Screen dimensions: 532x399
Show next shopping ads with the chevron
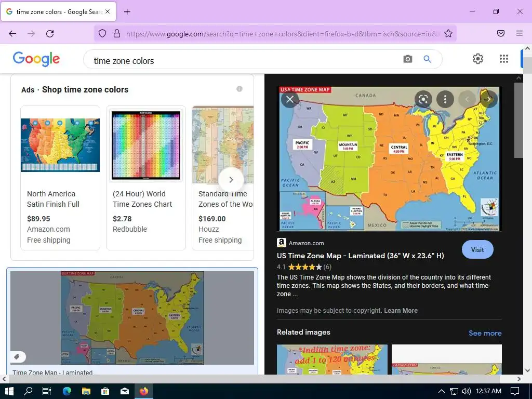point(231,180)
